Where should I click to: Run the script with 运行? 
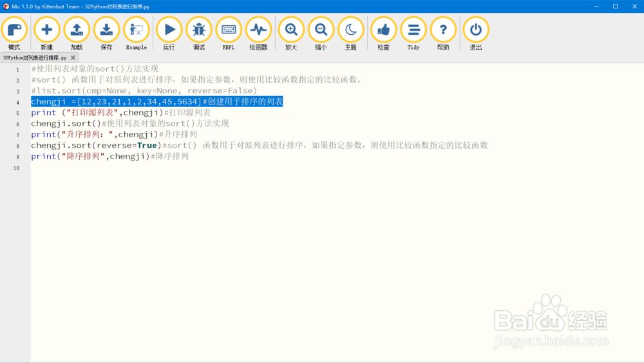coord(169,34)
